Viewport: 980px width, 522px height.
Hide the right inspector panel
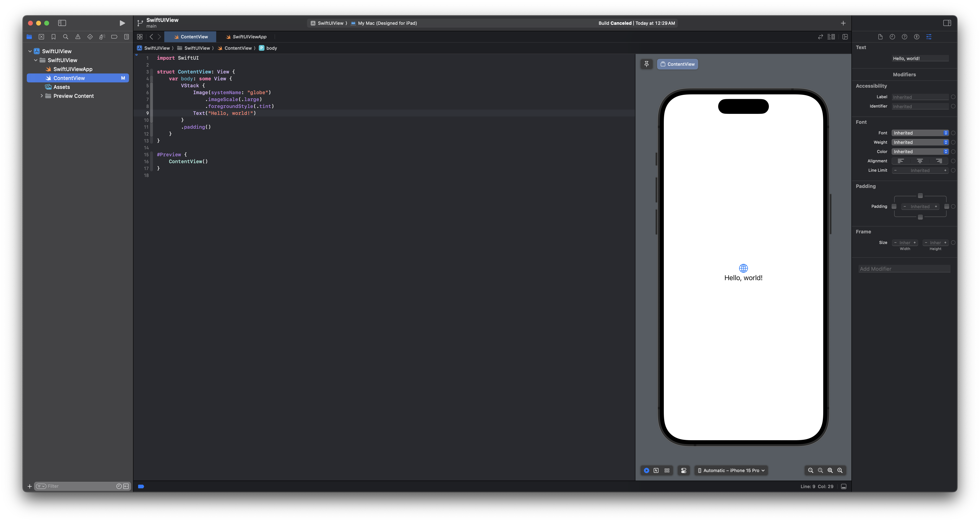[947, 23]
